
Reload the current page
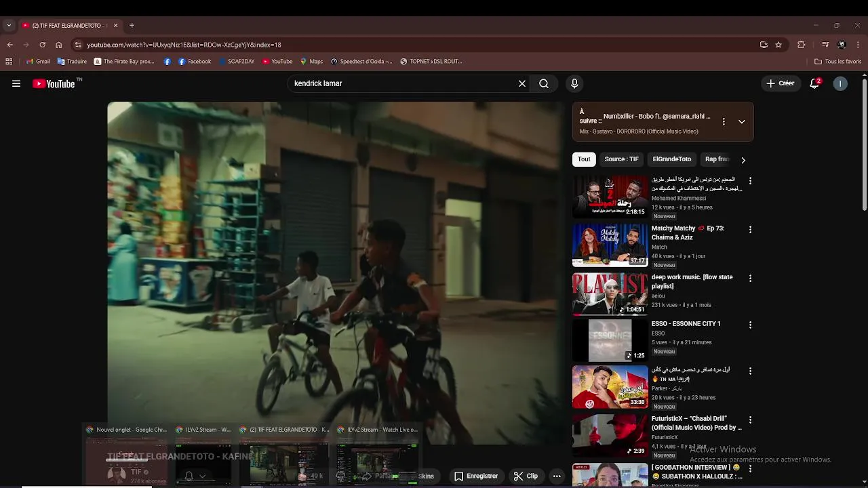[42, 45]
